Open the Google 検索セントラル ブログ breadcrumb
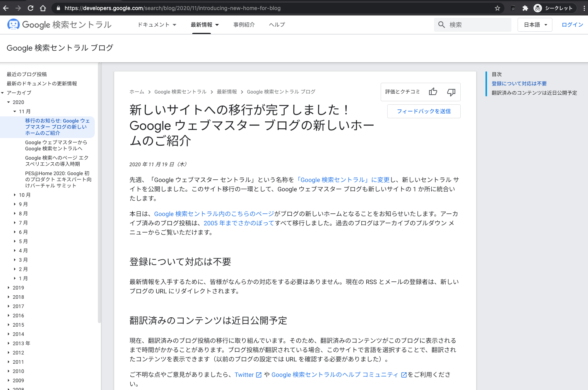Screen dimensions: 588x390 click(x=281, y=92)
